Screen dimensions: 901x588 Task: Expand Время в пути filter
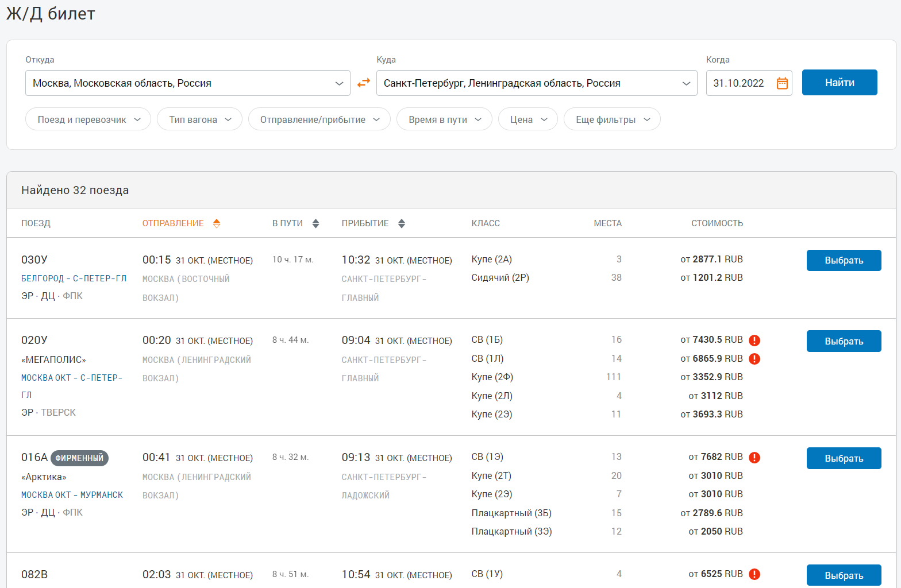click(444, 119)
